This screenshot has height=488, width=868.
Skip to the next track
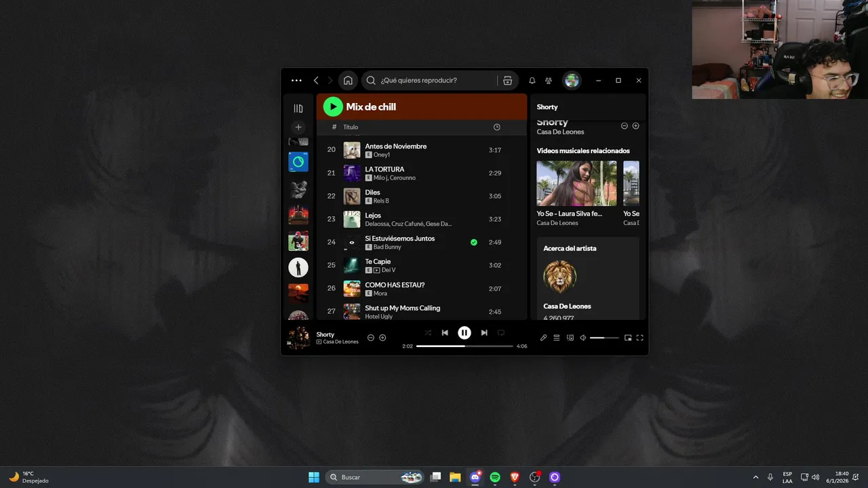click(x=484, y=333)
